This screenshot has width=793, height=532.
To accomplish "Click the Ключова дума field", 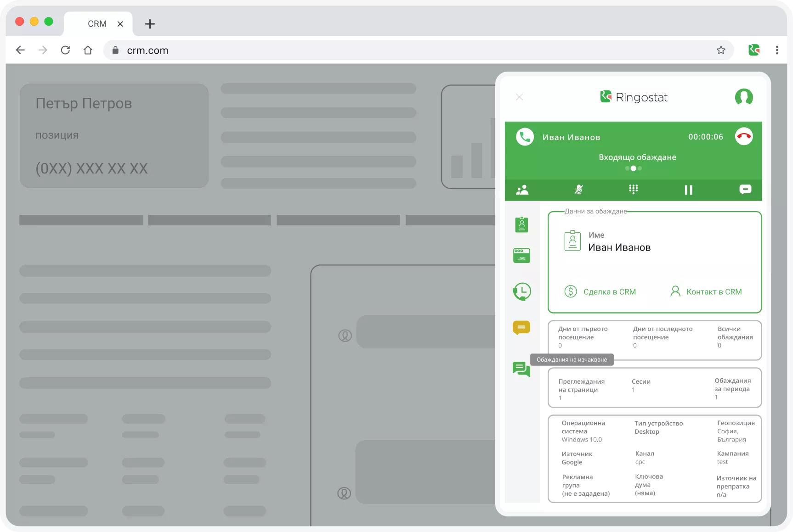I will click(x=649, y=485).
